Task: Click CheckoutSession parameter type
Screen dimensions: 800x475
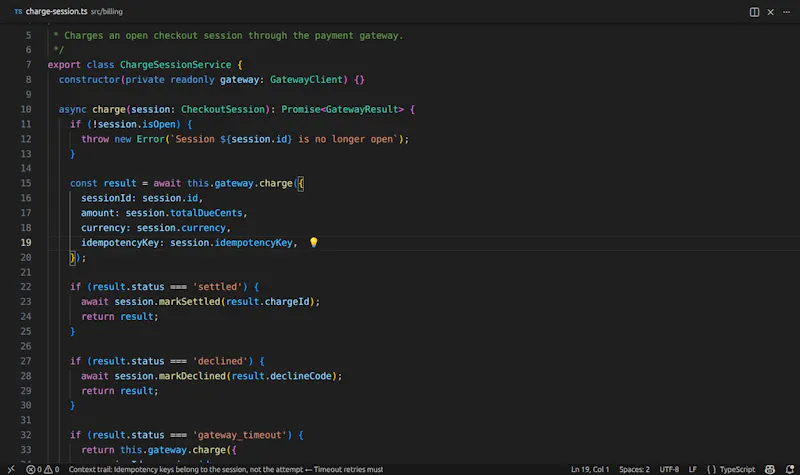Action: [223, 109]
